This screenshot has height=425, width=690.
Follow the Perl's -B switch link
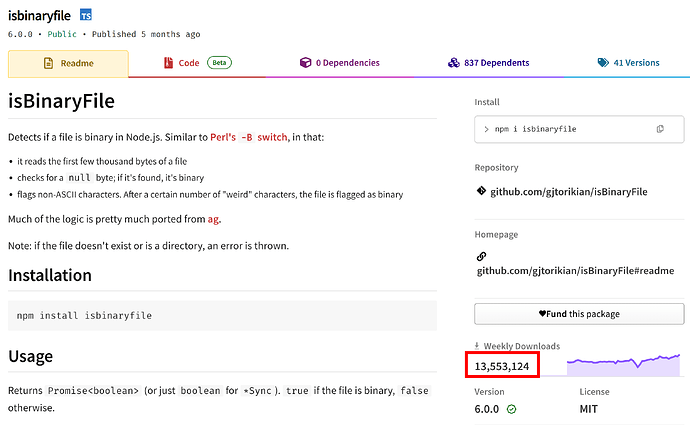[249, 137]
